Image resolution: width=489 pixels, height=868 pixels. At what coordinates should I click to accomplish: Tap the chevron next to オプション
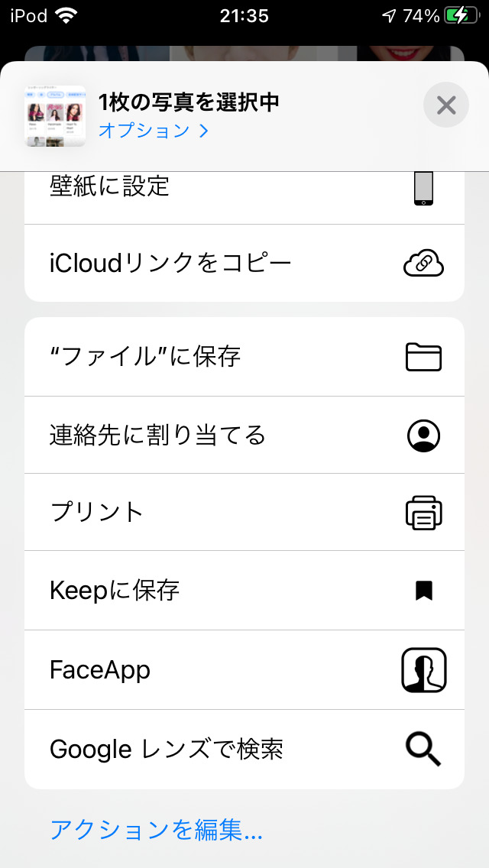[203, 131]
